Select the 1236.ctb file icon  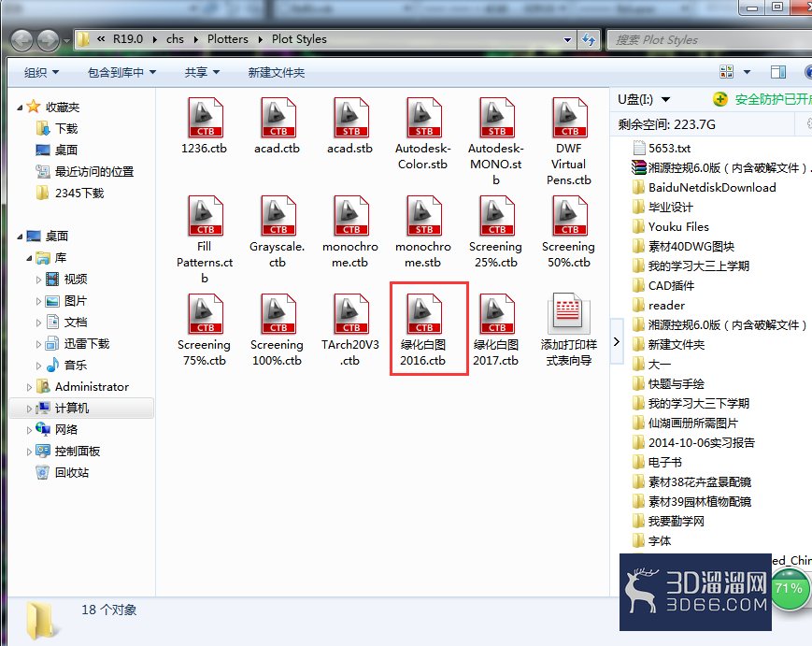click(205, 118)
